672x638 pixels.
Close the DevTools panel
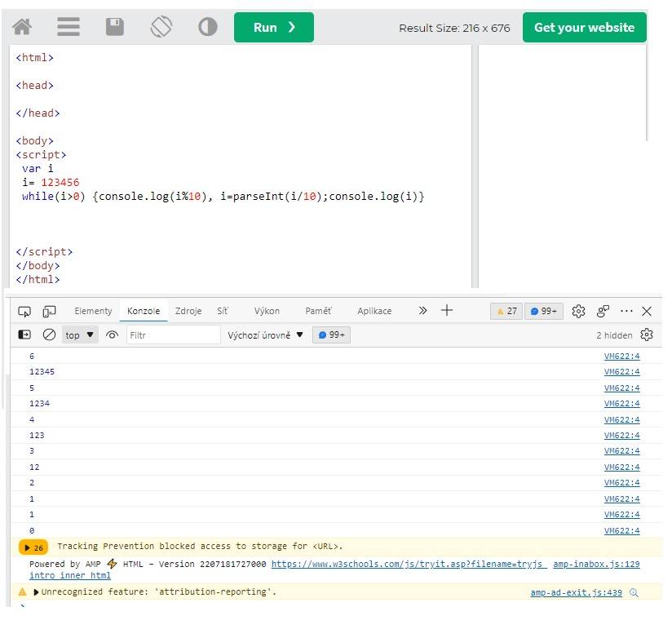647,312
